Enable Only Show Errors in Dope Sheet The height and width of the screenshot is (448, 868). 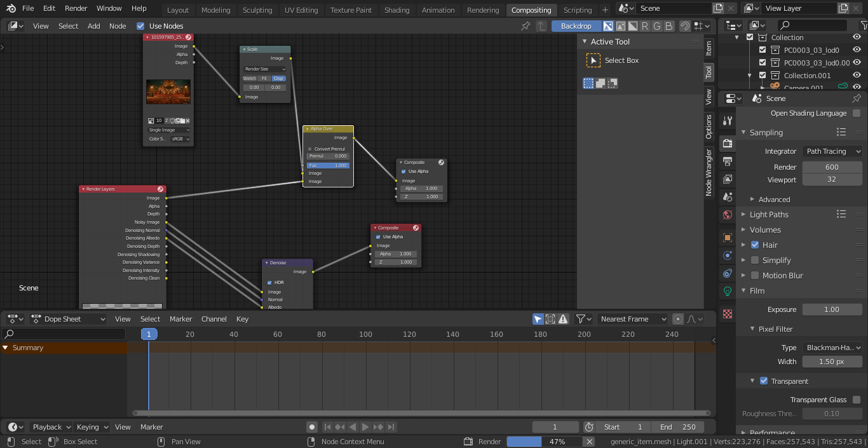[563, 319]
